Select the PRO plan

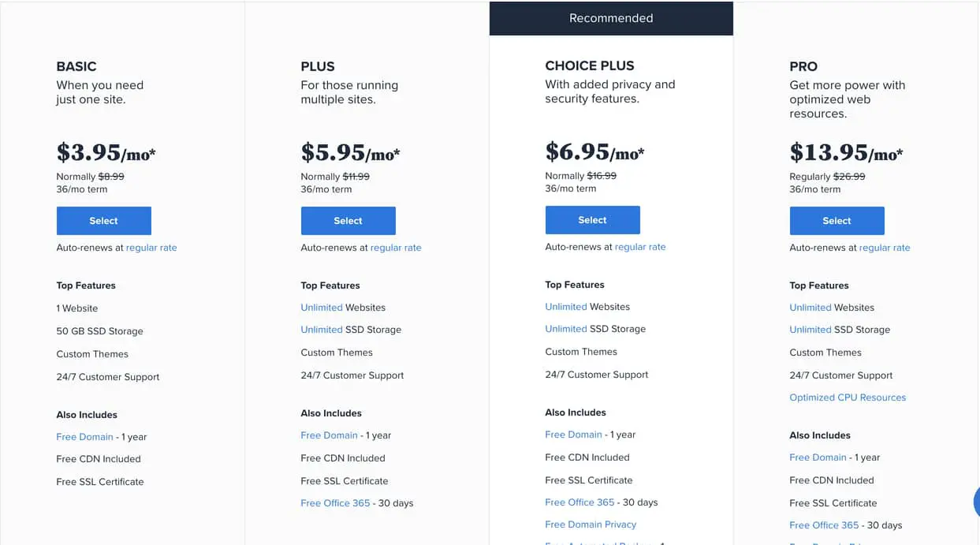837,221
